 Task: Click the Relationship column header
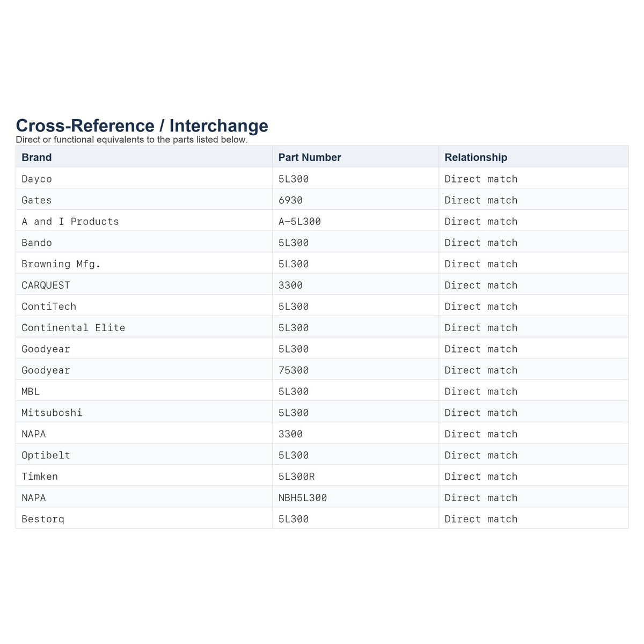click(533, 157)
